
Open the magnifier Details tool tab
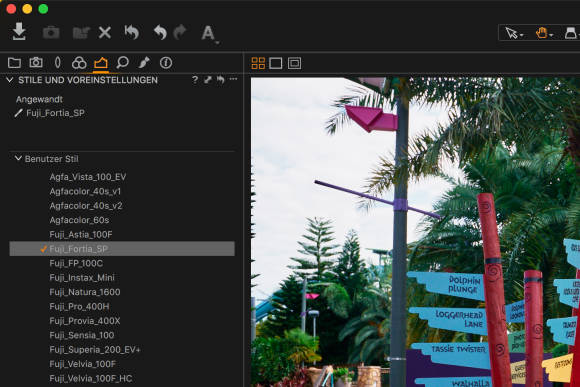(122, 63)
